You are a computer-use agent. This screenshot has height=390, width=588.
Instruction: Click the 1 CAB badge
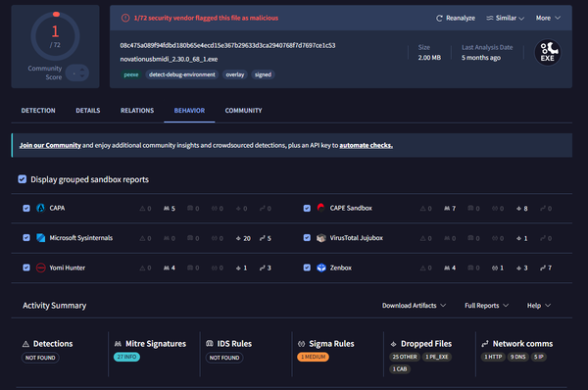click(x=400, y=369)
